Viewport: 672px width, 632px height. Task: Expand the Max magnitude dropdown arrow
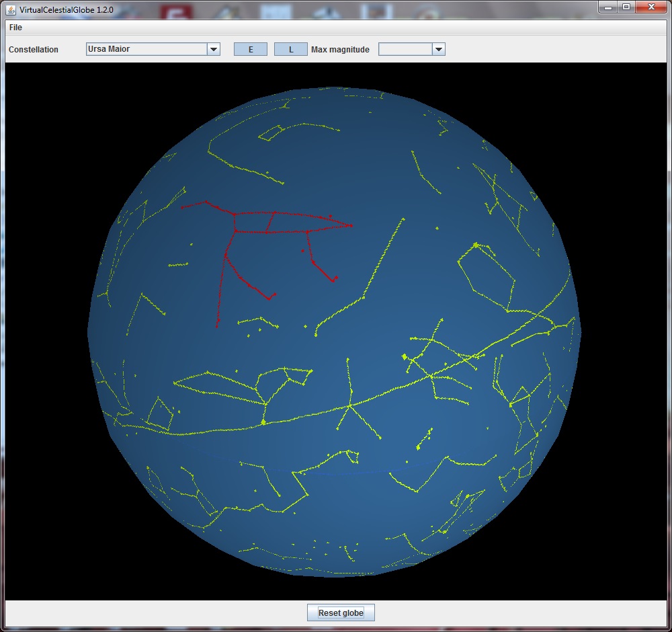439,49
